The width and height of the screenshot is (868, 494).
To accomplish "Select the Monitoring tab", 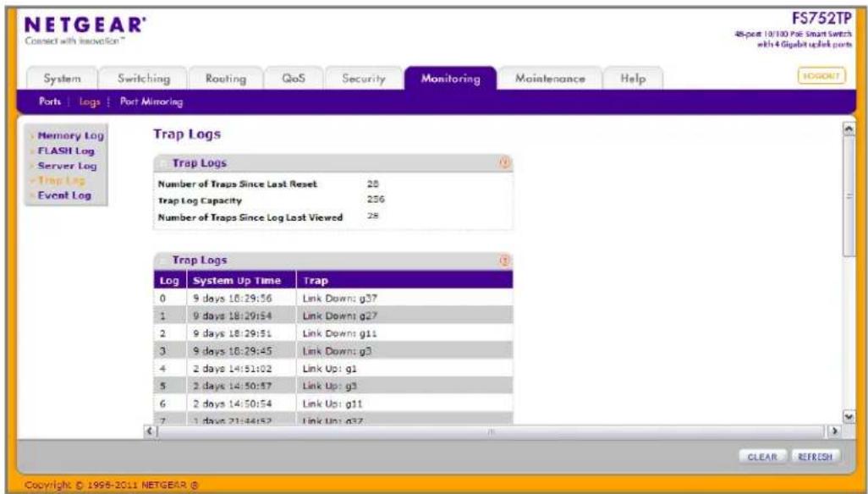I will coord(451,79).
